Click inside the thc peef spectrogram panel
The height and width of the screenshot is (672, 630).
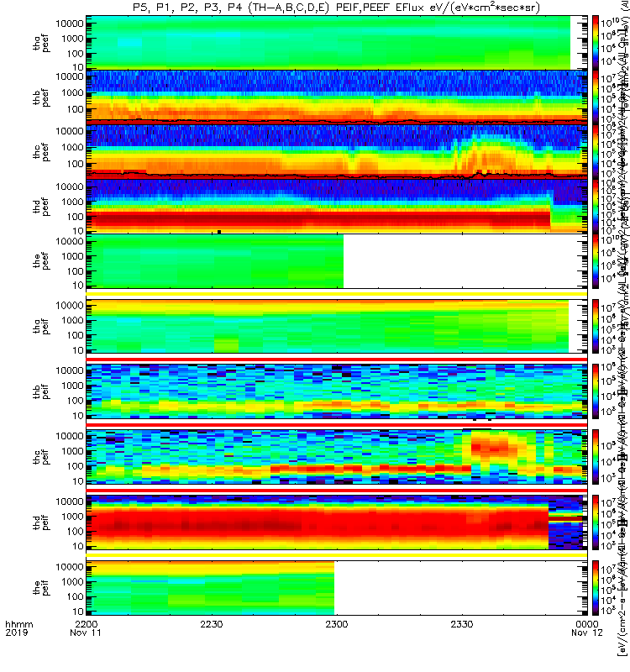[337, 151]
